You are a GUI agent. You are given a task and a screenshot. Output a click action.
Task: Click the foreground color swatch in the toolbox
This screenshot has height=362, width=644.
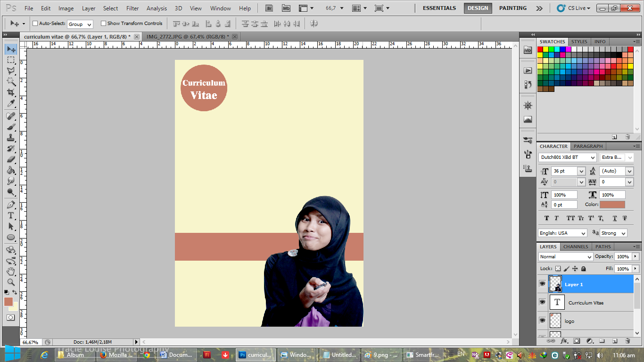[x=8, y=302]
